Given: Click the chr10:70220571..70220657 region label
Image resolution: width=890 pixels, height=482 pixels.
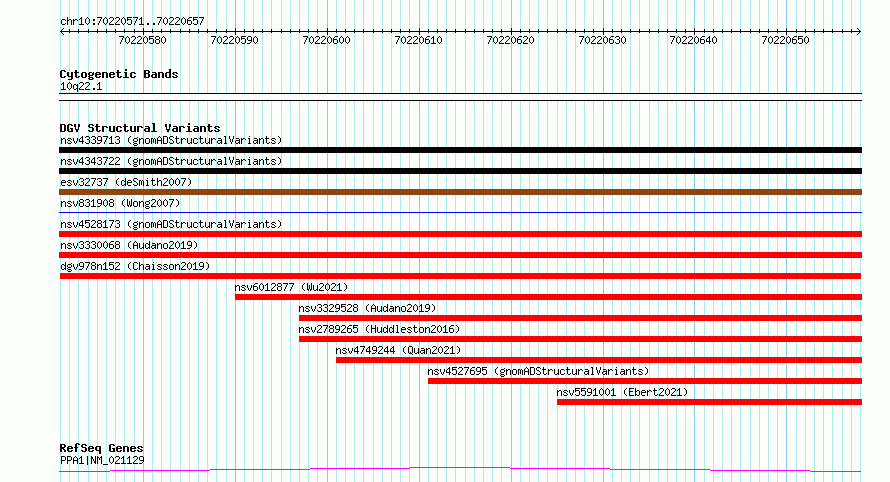Looking at the screenshot, I should [132, 21].
